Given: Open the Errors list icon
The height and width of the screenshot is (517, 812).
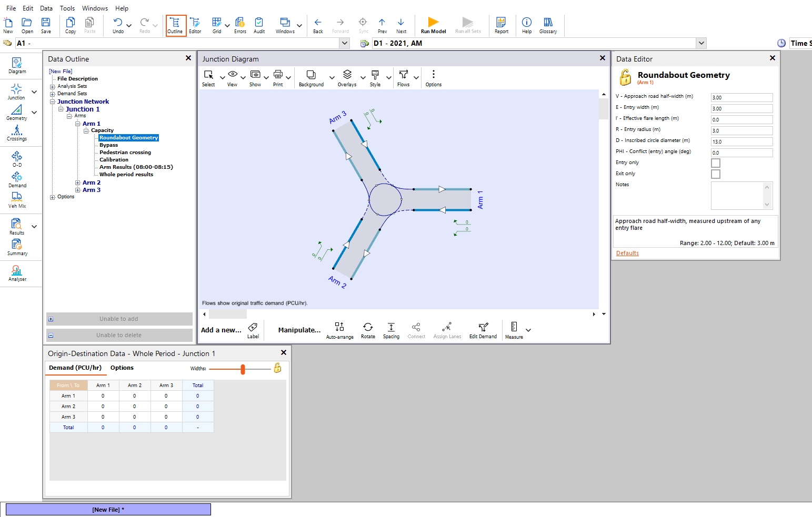Looking at the screenshot, I should 240,22.
